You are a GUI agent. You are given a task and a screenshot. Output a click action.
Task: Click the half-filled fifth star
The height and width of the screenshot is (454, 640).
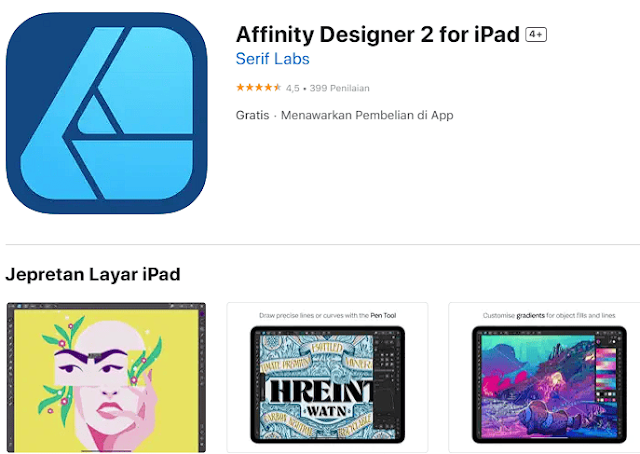pos(277,87)
